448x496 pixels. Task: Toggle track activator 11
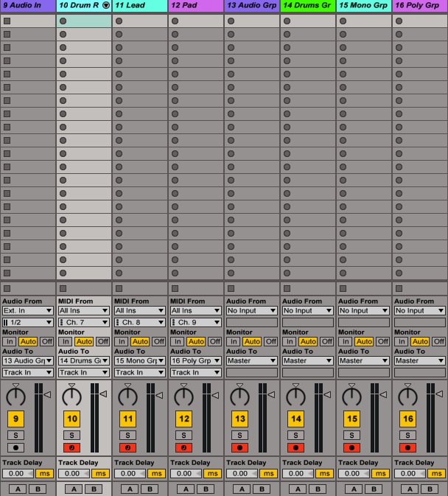(127, 419)
